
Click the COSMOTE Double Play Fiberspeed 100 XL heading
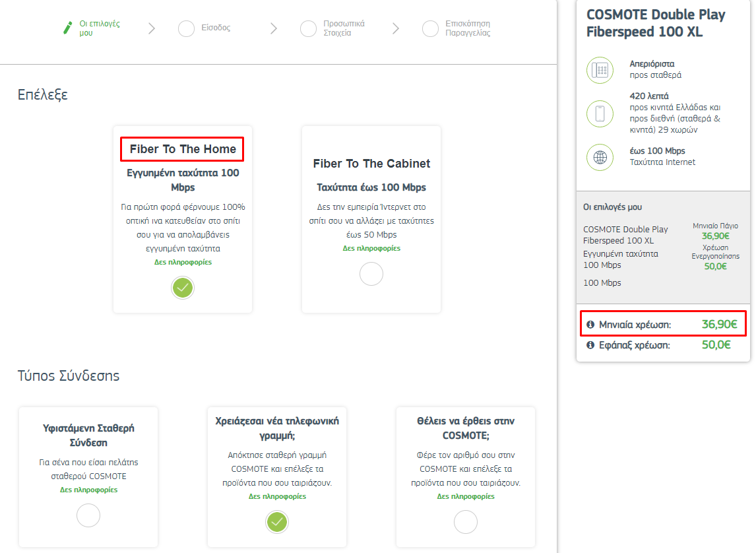[x=656, y=23]
